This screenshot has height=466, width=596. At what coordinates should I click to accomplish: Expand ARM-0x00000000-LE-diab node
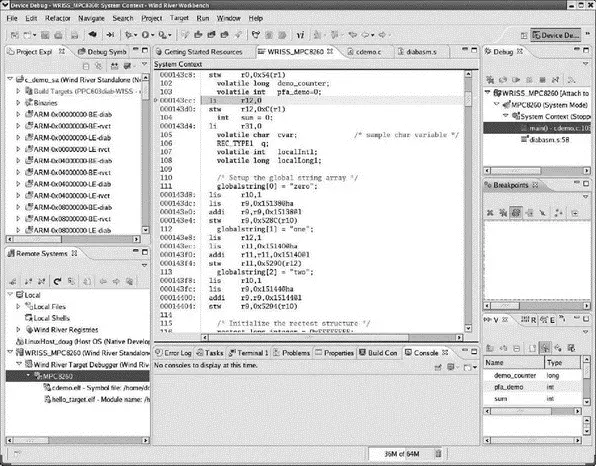(x=18, y=138)
